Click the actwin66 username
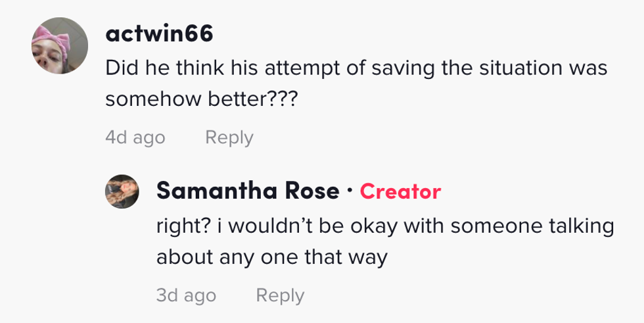Image resolution: width=644 pixels, height=323 pixels. [159, 35]
